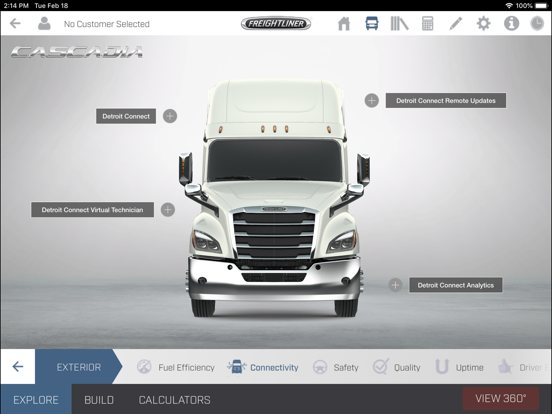Switch to the Calculators tab
Screen dimensions: 552x414
[x=174, y=400]
